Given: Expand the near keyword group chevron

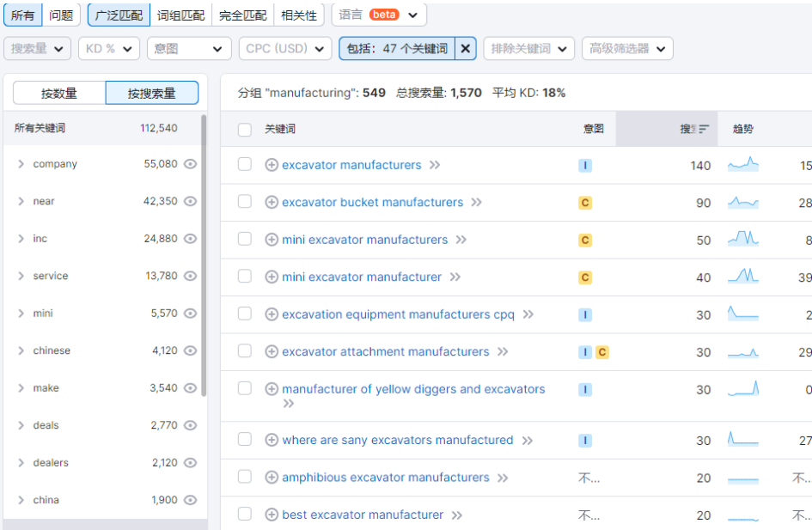Looking at the screenshot, I should [x=21, y=201].
